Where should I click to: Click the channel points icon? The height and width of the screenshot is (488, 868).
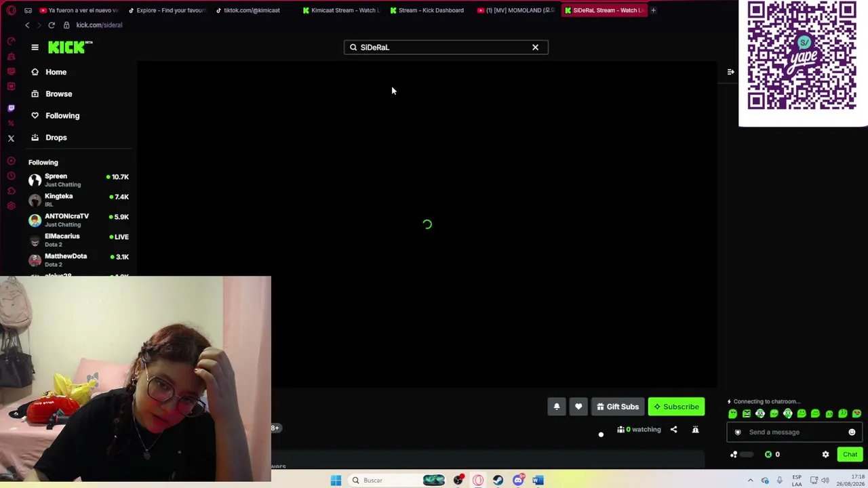[734, 454]
